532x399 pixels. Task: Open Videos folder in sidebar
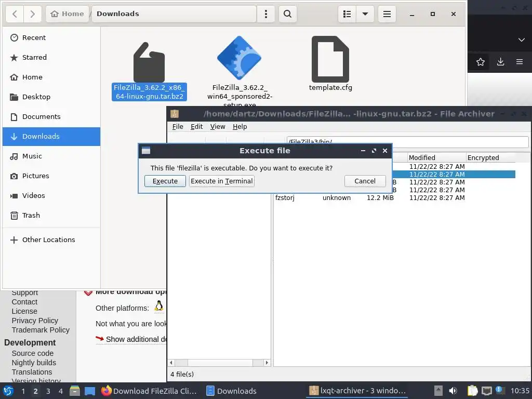[x=51, y=195]
